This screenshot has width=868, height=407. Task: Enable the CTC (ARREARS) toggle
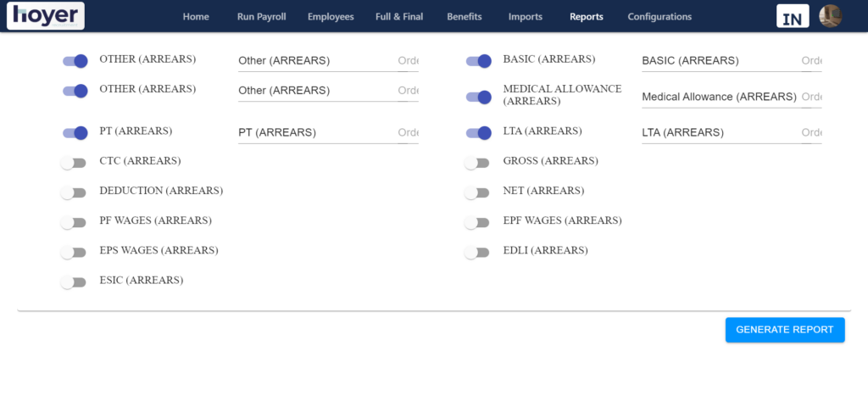click(x=73, y=163)
